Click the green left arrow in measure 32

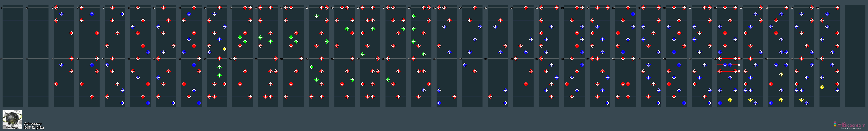[388, 80]
